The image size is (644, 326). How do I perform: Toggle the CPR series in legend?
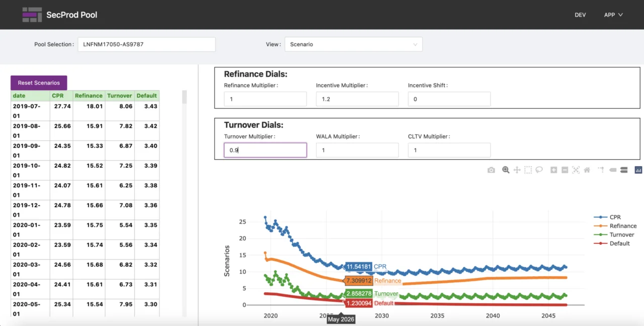click(615, 217)
